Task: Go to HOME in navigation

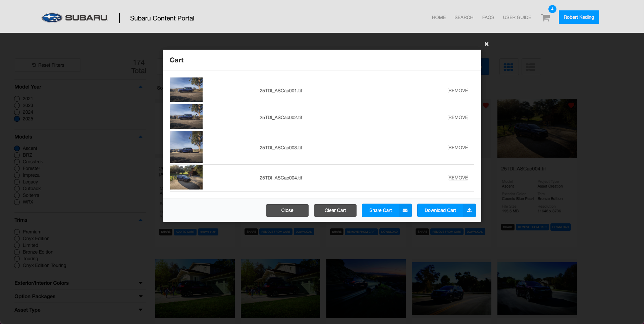Action: point(439,17)
